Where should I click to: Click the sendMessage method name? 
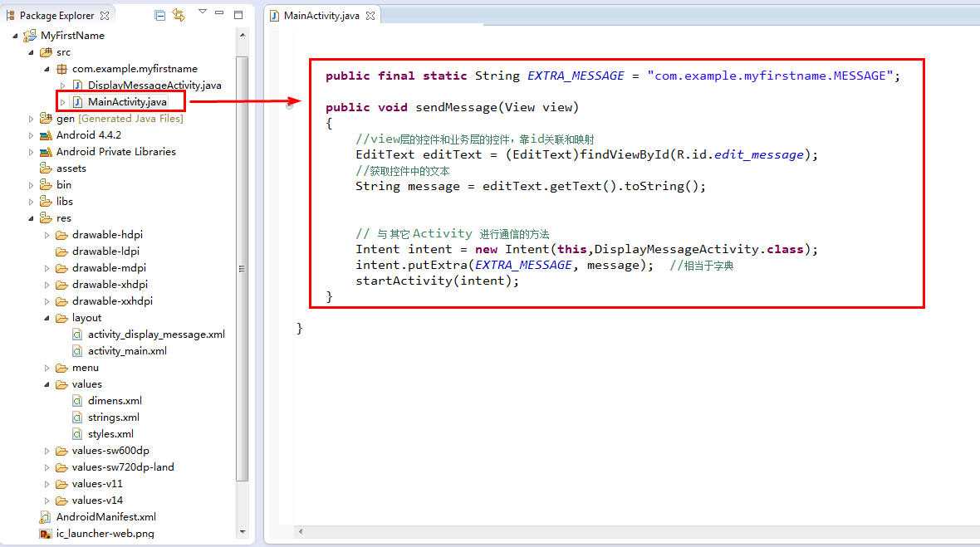(456, 107)
